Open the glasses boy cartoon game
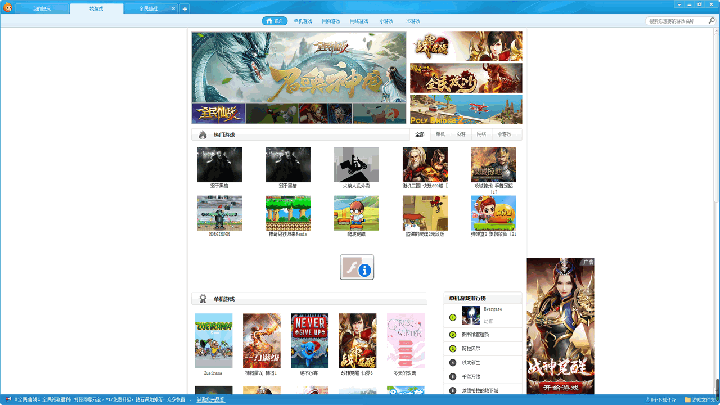Image resolution: width=720 pixels, height=405 pixels. (x=356, y=213)
